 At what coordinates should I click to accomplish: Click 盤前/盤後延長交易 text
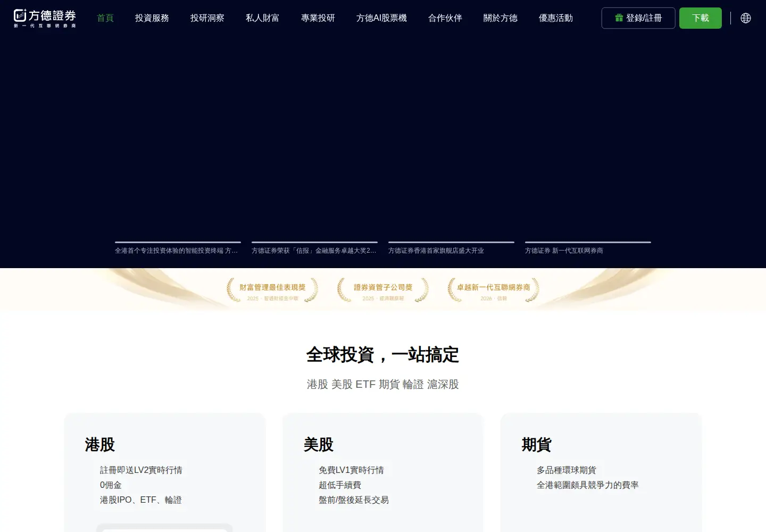tap(354, 500)
